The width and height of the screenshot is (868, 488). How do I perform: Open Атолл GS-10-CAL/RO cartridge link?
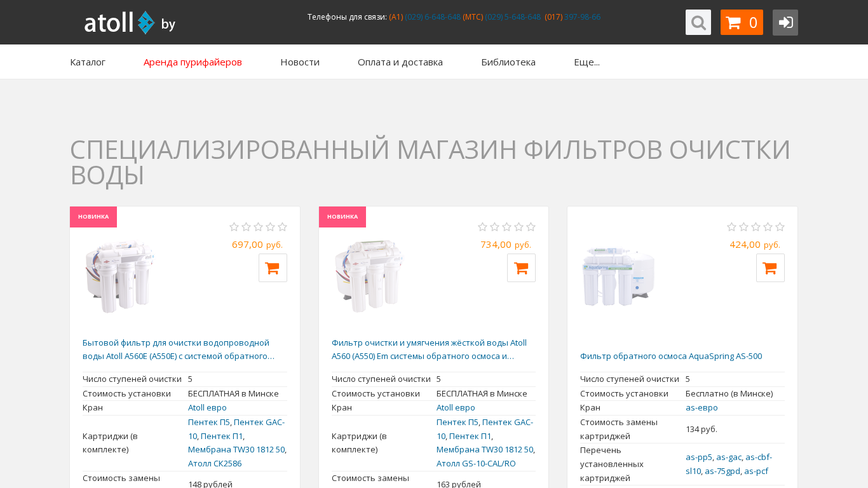point(476,464)
